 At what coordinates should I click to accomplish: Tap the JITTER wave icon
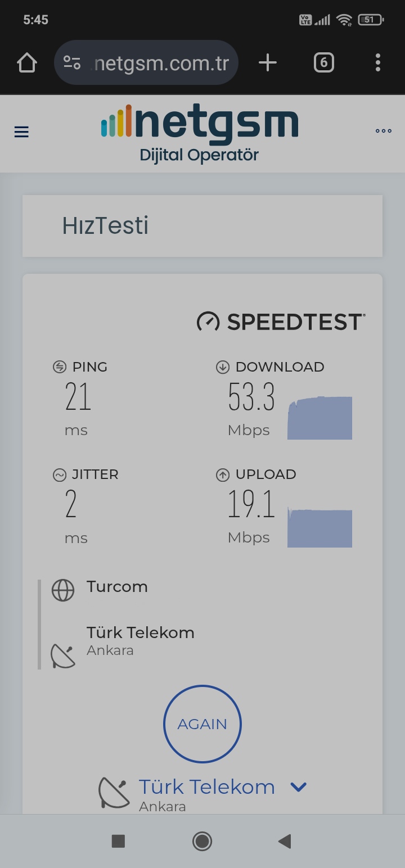pos(59,475)
